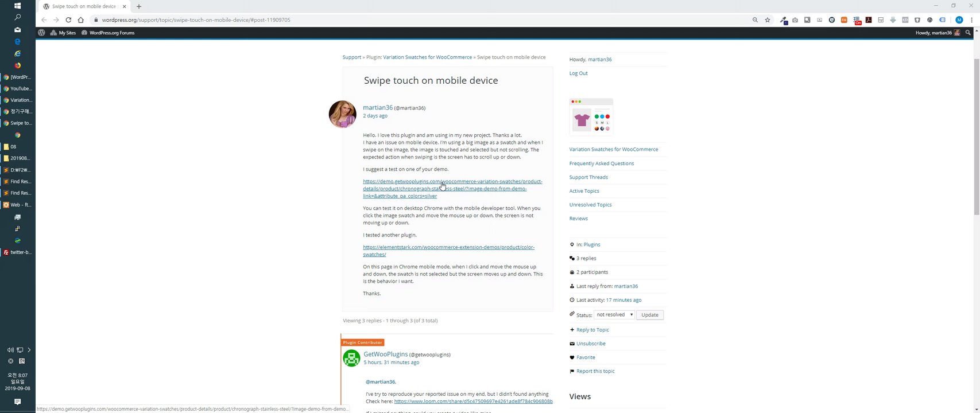Open Unresolved Topics sidebar link

pos(590,205)
